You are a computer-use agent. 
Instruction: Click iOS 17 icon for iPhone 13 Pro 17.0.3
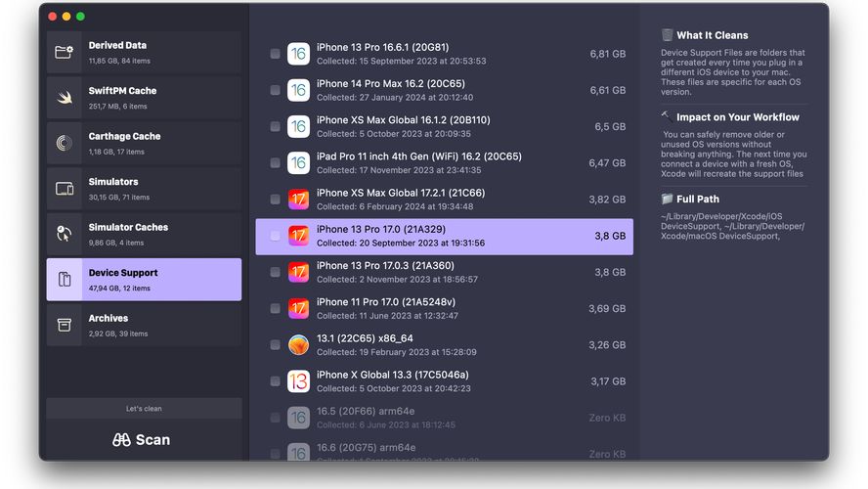[x=298, y=272]
